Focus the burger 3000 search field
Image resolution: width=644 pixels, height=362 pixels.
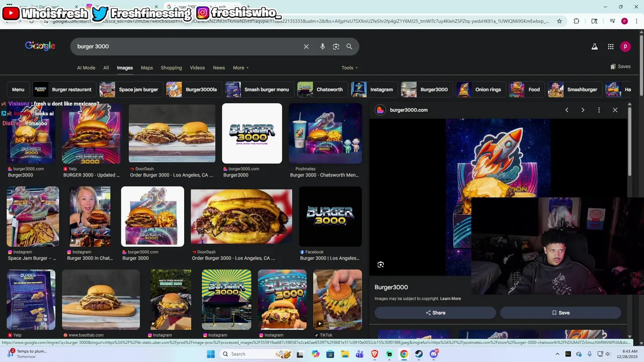186,46
